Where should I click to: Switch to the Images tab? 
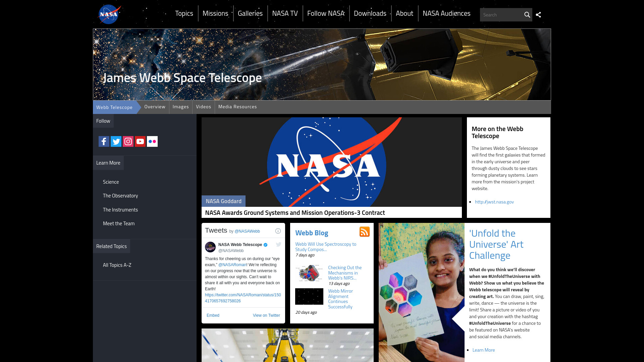point(181,107)
